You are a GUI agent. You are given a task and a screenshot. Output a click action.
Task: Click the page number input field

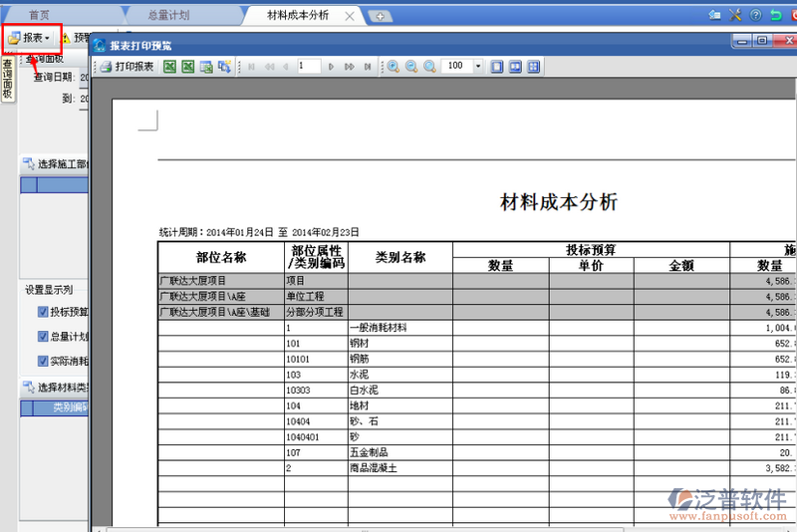click(x=309, y=66)
